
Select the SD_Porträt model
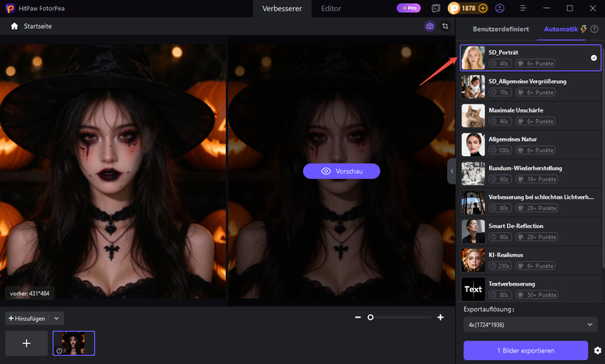pyautogui.click(x=530, y=57)
